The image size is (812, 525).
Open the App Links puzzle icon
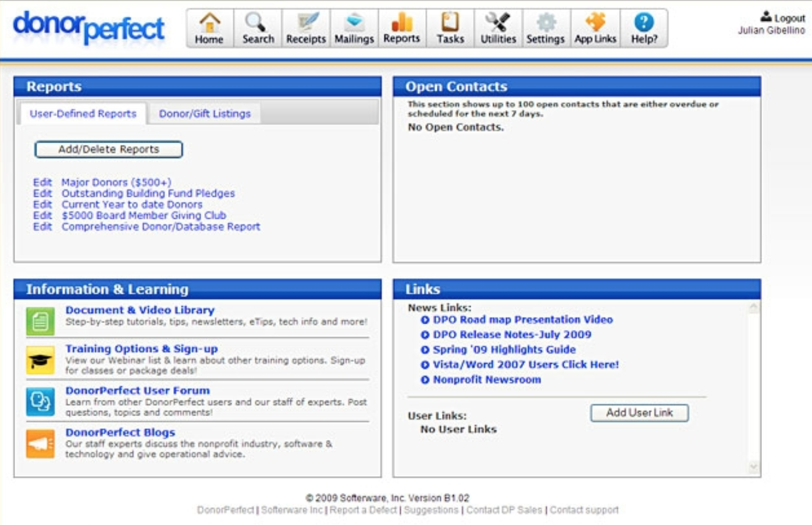point(595,28)
